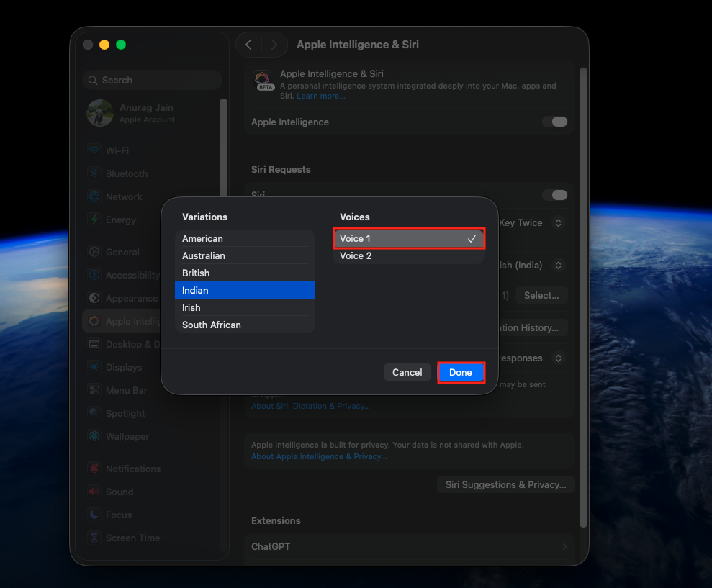Confirm the voice selection with Done
The image size is (712, 588).
(461, 372)
